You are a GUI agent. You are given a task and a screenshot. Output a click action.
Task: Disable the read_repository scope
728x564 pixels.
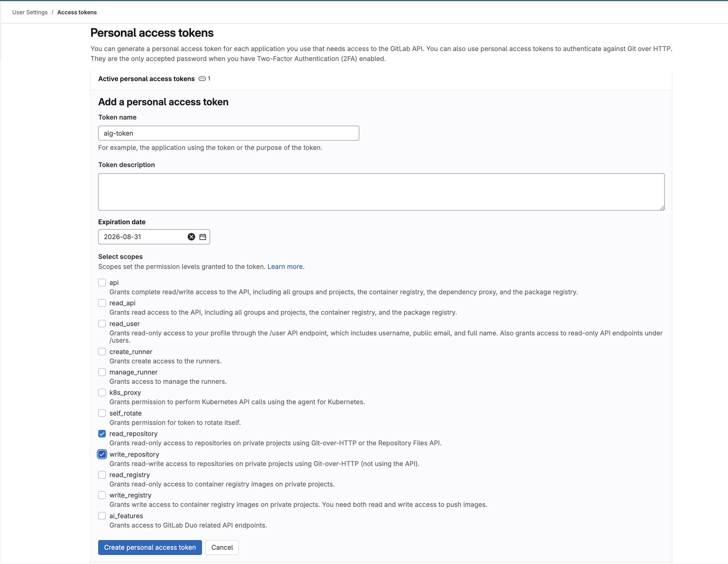(102, 434)
